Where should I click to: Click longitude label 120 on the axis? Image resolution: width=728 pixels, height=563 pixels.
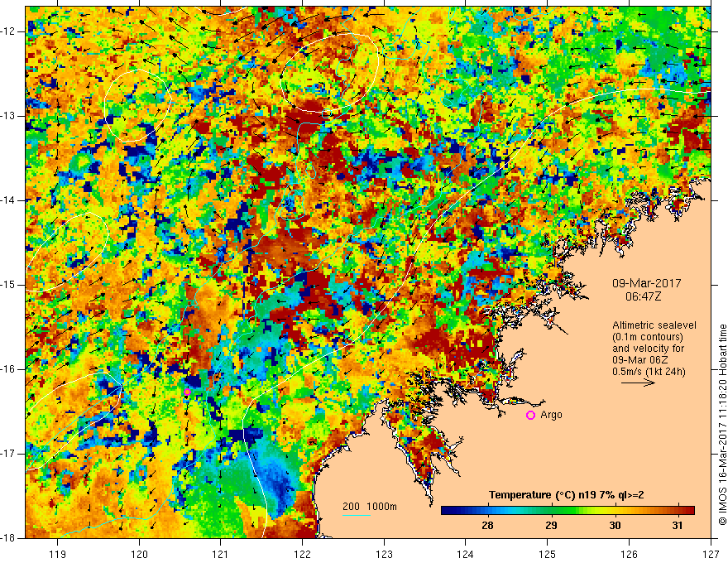[139, 554]
